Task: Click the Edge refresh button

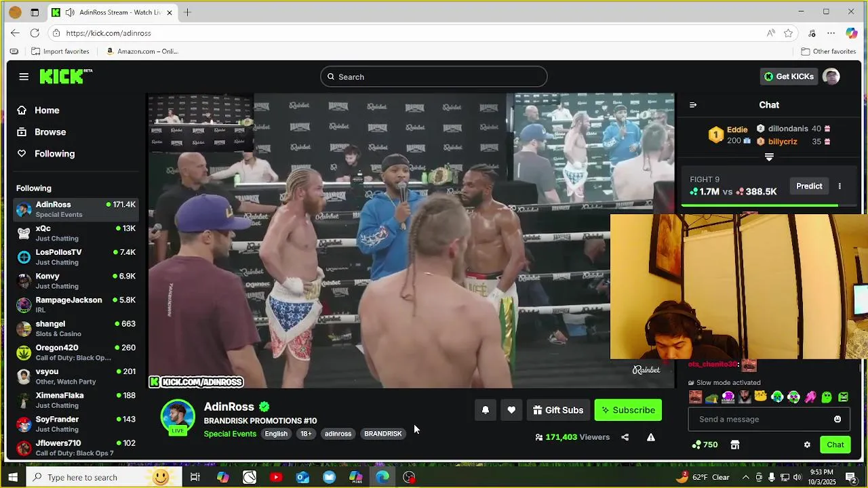Action: coord(35,33)
